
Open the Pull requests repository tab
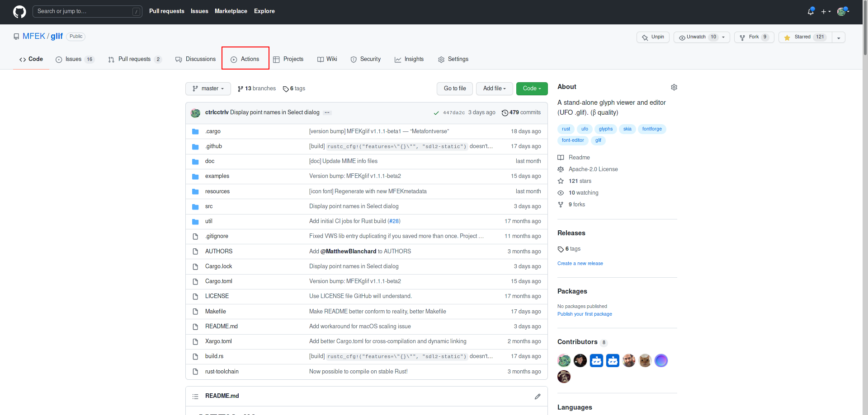[x=135, y=59]
